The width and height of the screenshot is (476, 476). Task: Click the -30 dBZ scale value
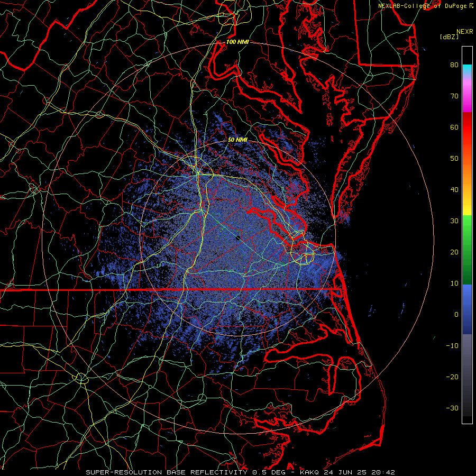point(452,408)
